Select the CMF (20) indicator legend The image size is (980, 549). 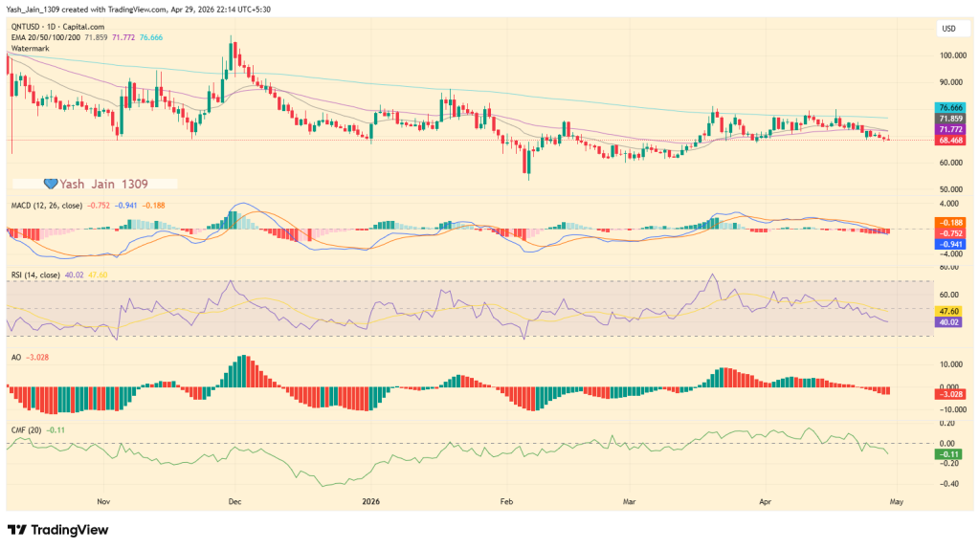coord(26,429)
